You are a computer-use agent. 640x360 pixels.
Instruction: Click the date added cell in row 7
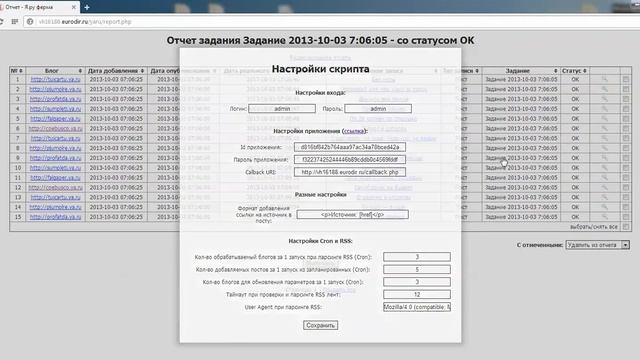116,138
